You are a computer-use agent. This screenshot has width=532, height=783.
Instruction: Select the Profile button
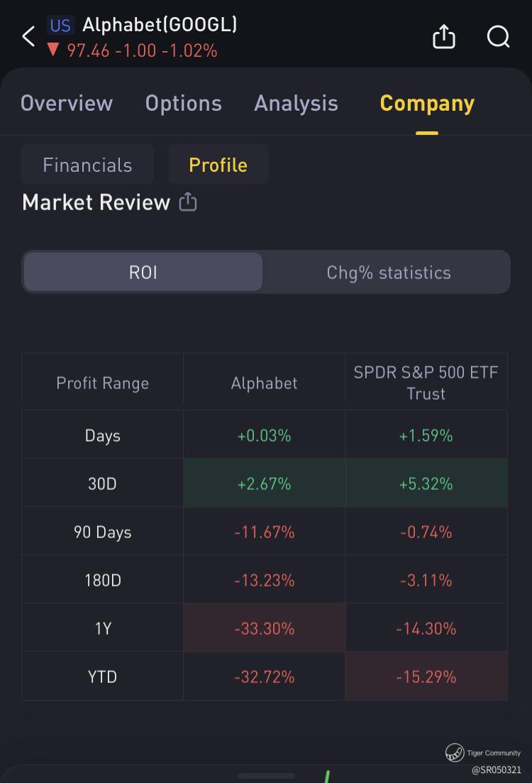tap(218, 165)
